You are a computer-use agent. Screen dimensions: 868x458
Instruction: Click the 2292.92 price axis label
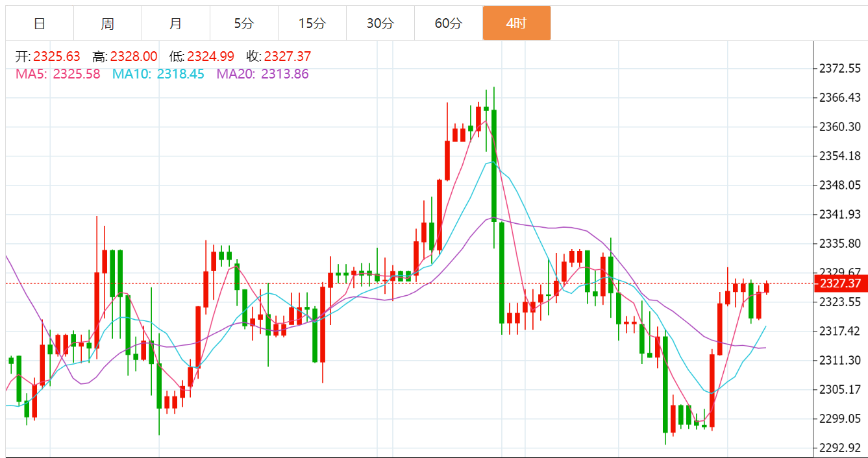click(x=840, y=448)
